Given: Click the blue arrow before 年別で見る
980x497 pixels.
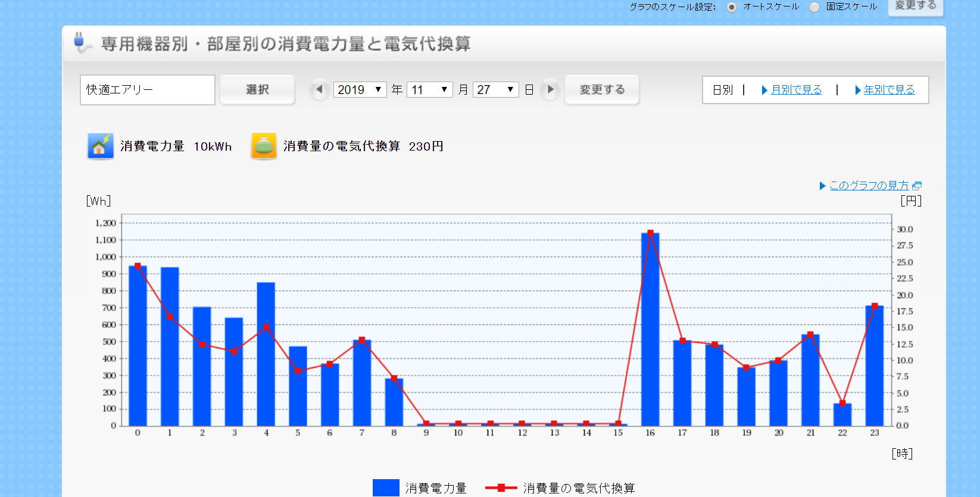Looking at the screenshot, I should [857, 90].
